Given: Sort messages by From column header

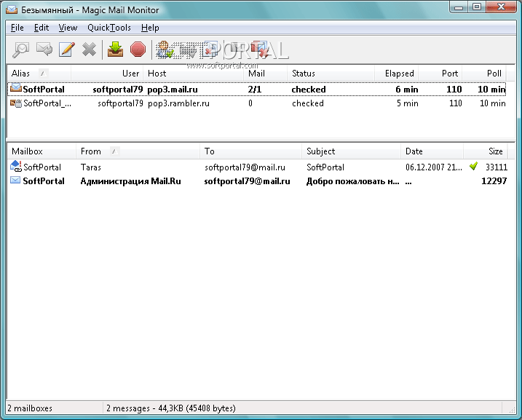Looking at the screenshot, I should tap(91, 151).
